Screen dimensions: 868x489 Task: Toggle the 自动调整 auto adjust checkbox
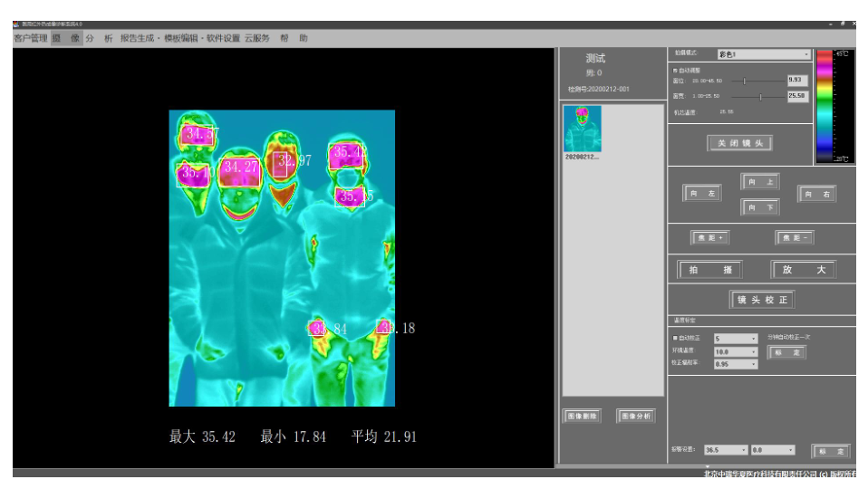(675, 70)
